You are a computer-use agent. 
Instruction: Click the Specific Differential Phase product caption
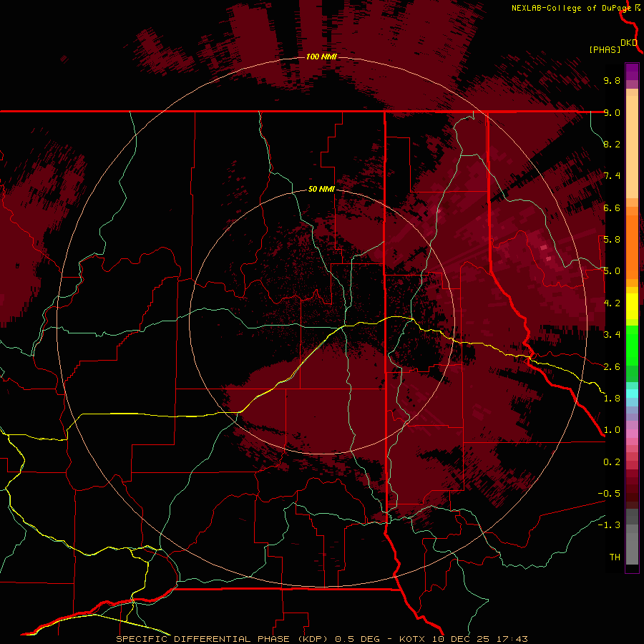coord(321,639)
